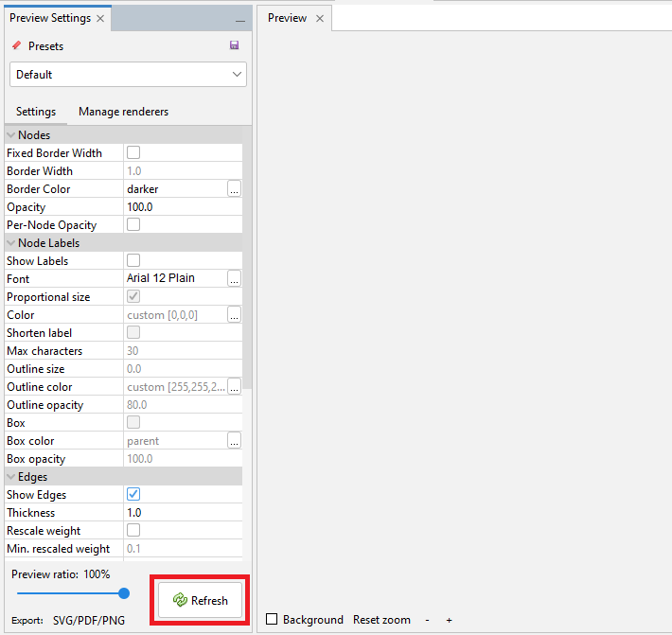Click the Box color value 'parent'
672x635 pixels.
(143, 441)
